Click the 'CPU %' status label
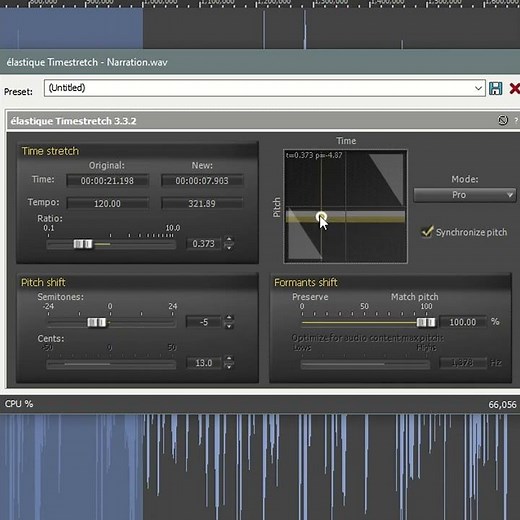 click(19, 404)
